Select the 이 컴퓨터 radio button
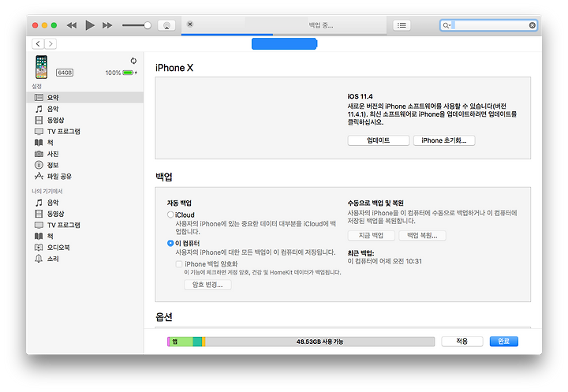Viewport: 568px width, 392px height. [x=170, y=243]
